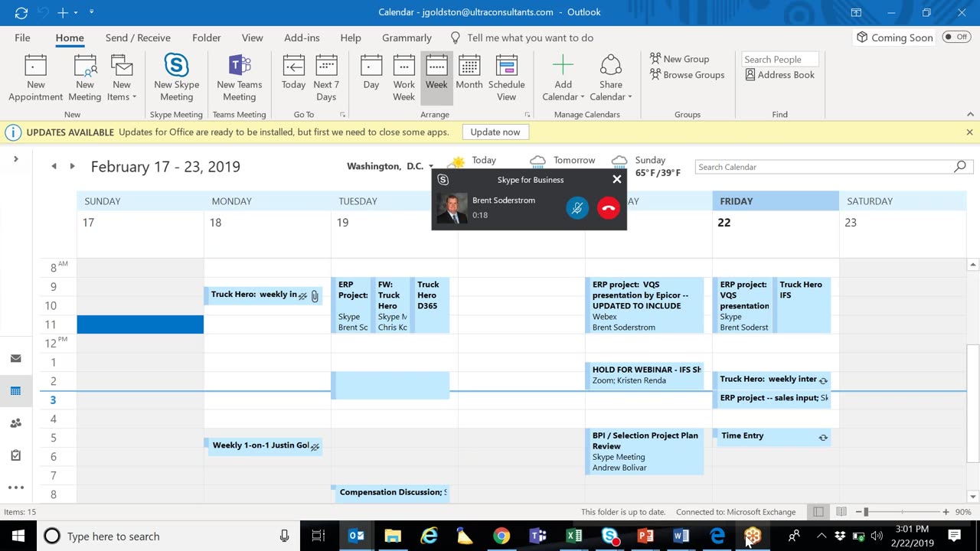Create a New Meeting
Screen dimensions: 980x551
point(84,78)
